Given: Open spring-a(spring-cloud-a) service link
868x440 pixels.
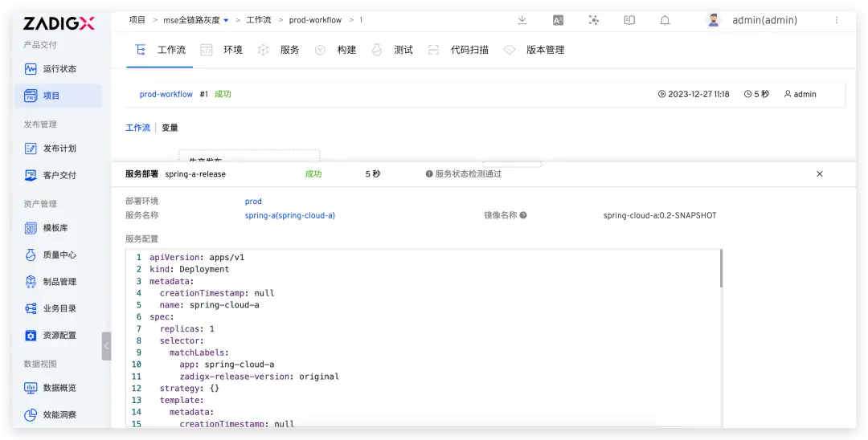Looking at the screenshot, I should pyautogui.click(x=289, y=215).
